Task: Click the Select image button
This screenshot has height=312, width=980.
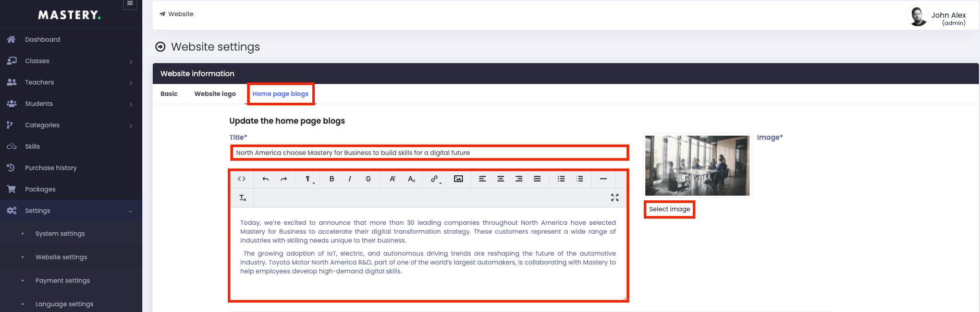Action: [x=669, y=209]
